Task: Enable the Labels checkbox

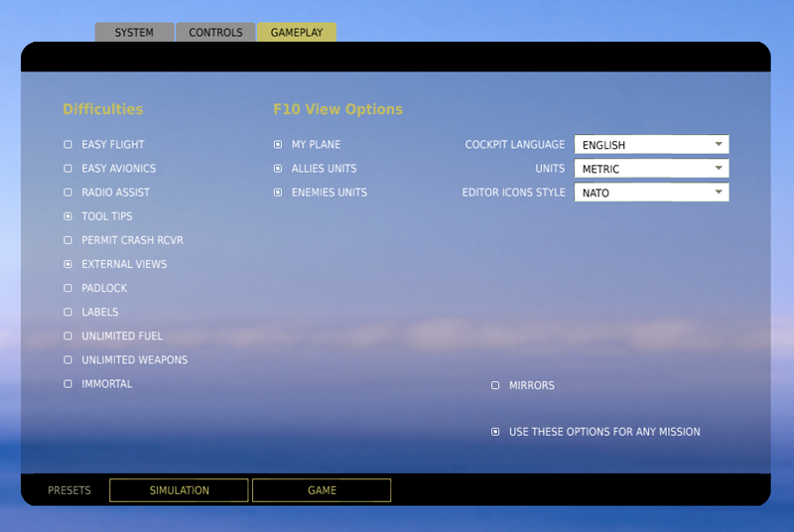Action: coord(67,312)
